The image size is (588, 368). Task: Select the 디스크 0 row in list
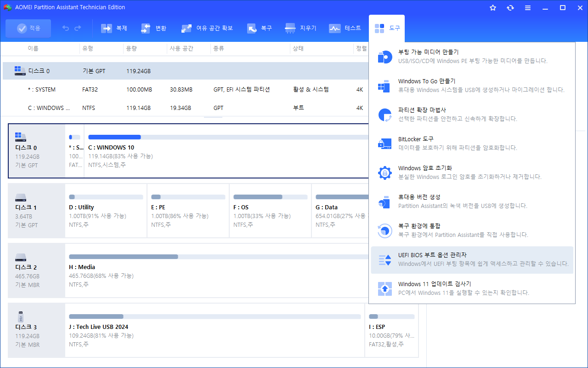point(186,71)
